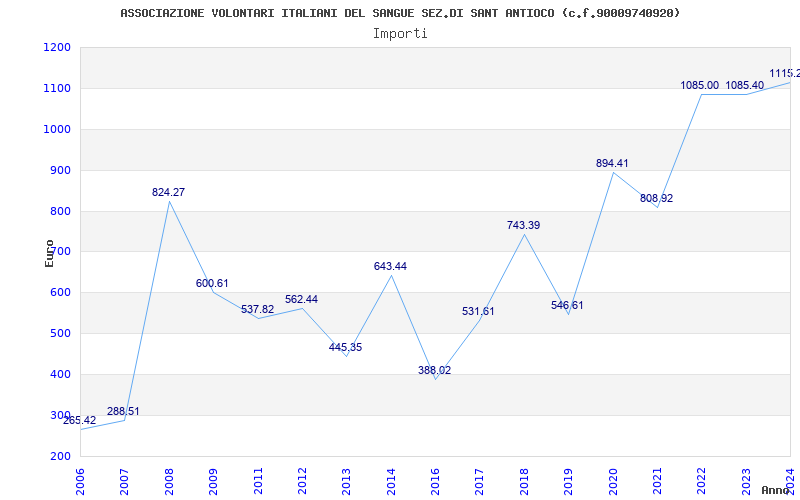
Task: Select the 1085.00 data label
Action: (x=700, y=85)
